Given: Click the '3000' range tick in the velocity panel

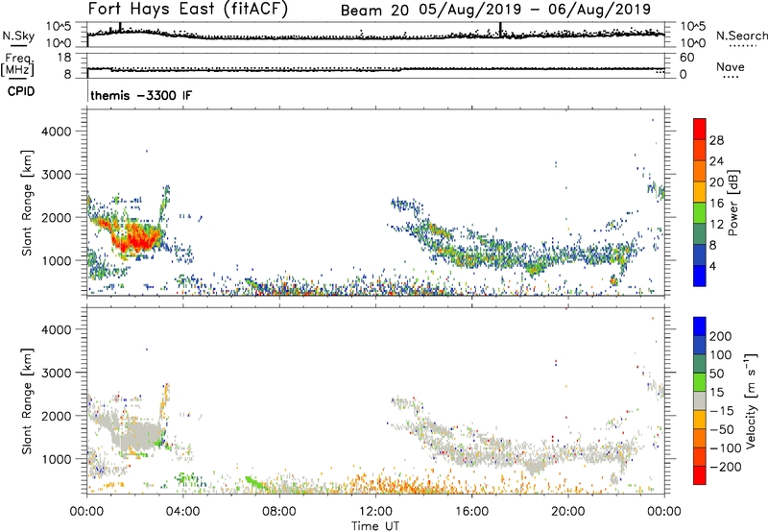Looking at the screenshot, I should (57, 373).
